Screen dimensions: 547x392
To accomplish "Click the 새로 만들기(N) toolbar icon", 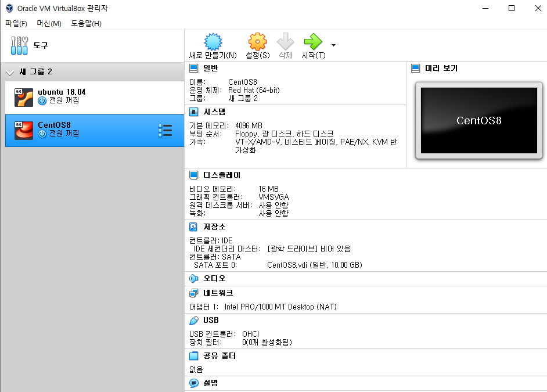I will [213, 42].
